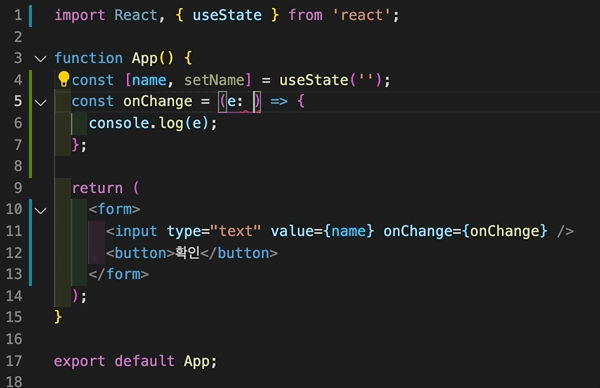Click the closing </button> tag

(x=239, y=253)
